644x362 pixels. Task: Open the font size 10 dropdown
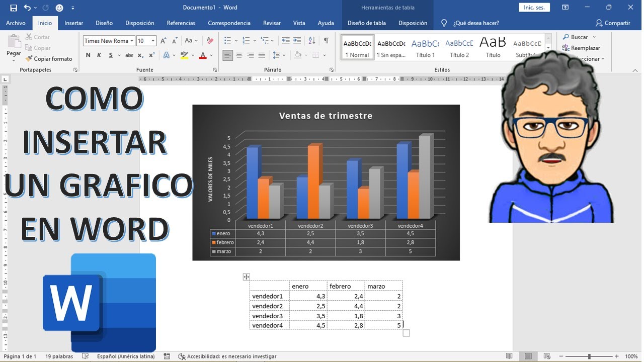pos(153,41)
